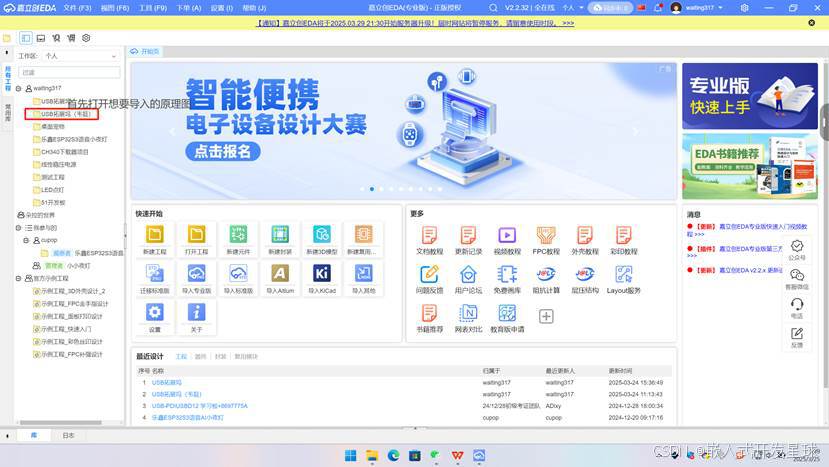Open recent design USB-PD/USBD12 学习板
This screenshot has height=467, width=829.
[199, 406]
